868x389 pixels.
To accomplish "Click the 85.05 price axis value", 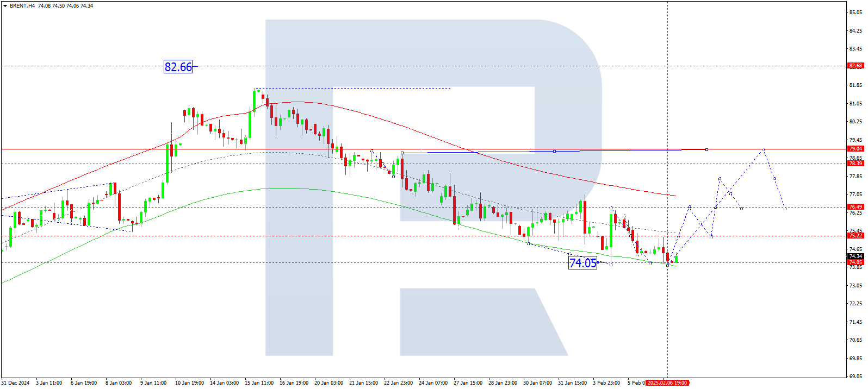I will coord(856,12).
